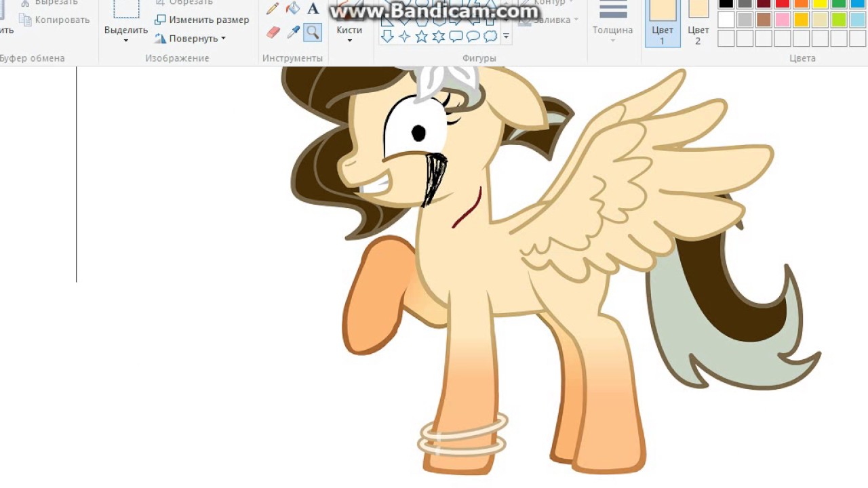
Task: Pick the black color swatch
Action: pos(726,3)
